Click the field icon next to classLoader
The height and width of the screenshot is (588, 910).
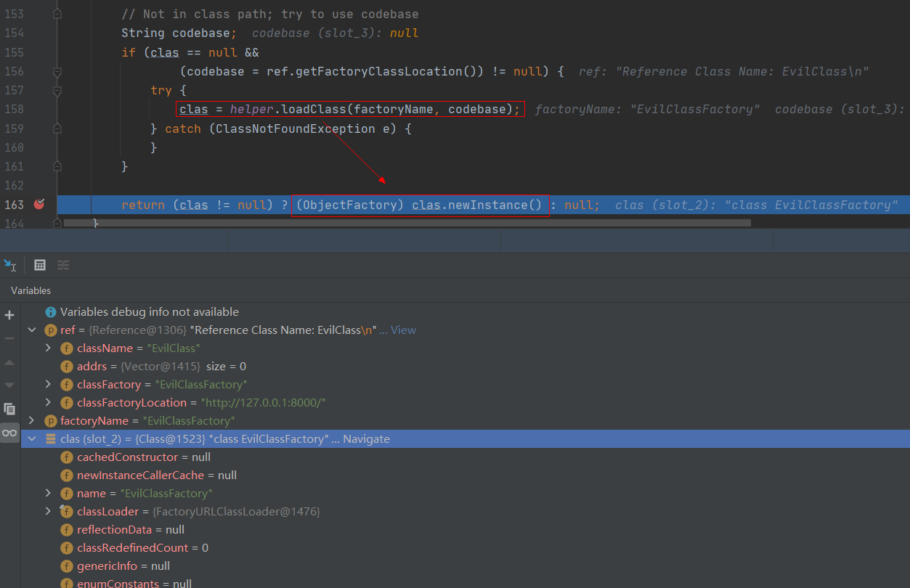67,512
